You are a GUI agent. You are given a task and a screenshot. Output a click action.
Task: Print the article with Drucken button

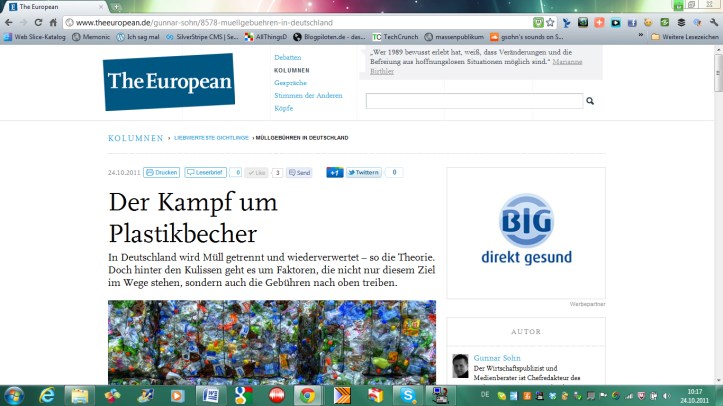click(161, 172)
